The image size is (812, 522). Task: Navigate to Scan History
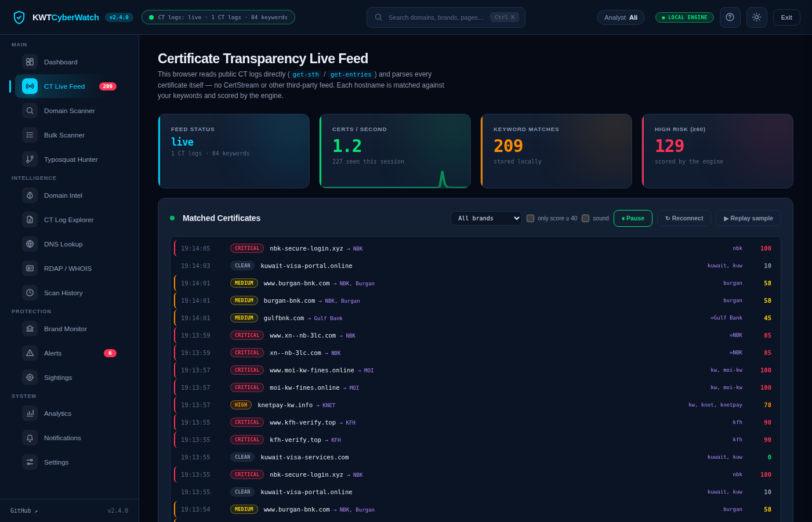[x=70, y=293]
